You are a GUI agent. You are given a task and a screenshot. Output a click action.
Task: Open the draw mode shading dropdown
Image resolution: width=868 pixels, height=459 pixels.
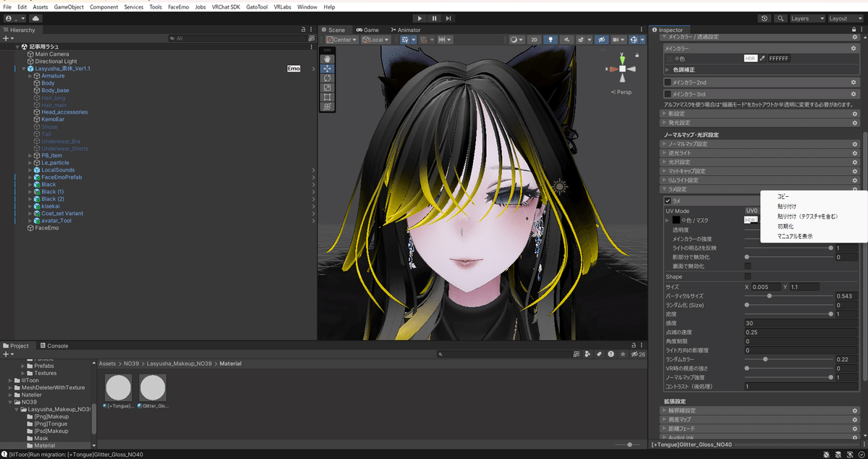[516, 40]
